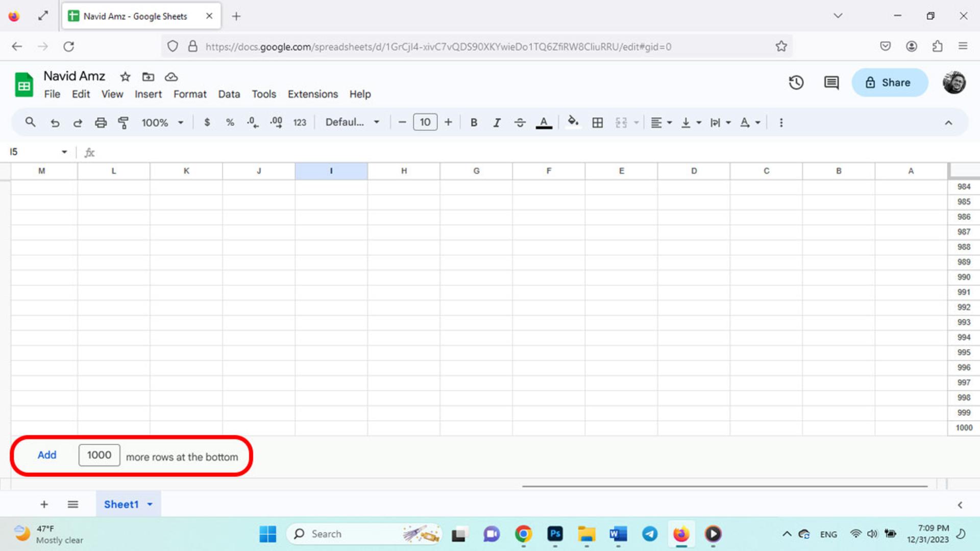
Task: Open the comments icon near Share
Action: [831, 83]
